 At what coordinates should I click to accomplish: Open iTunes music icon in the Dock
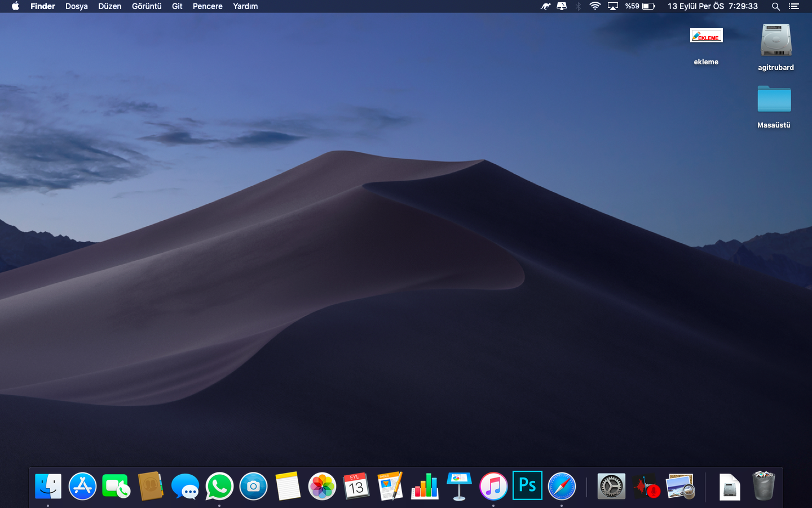[x=493, y=486]
